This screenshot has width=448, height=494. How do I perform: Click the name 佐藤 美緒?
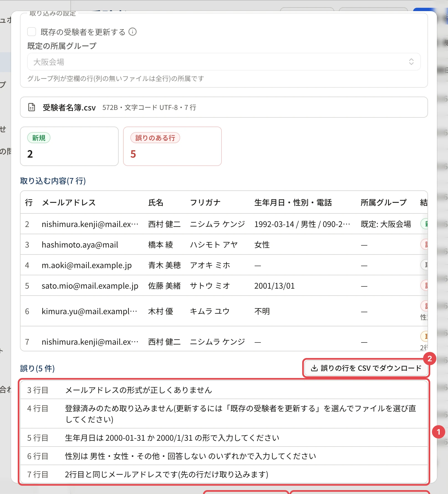pos(164,286)
